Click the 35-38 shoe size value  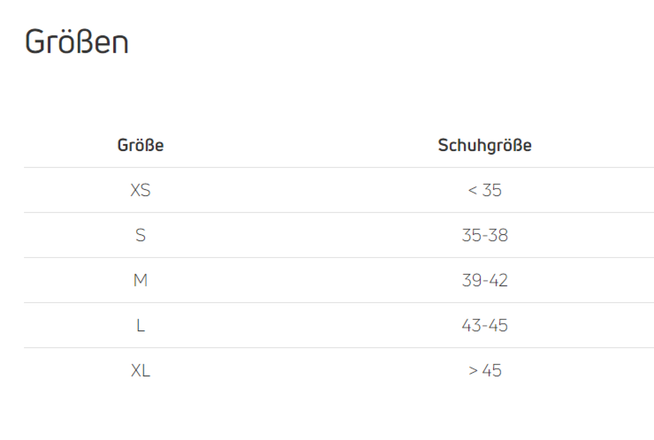484,235
